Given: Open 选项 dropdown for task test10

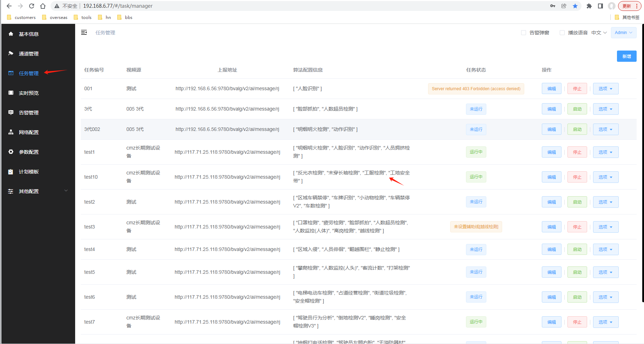Looking at the screenshot, I should pyautogui.click(x=606, y=177).
